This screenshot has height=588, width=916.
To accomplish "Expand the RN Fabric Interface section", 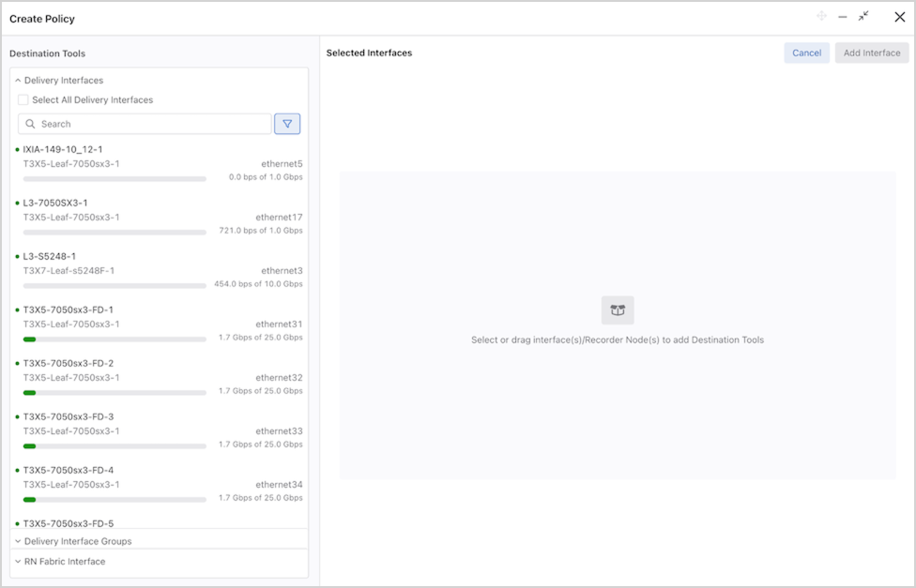I will click(18, 562).
